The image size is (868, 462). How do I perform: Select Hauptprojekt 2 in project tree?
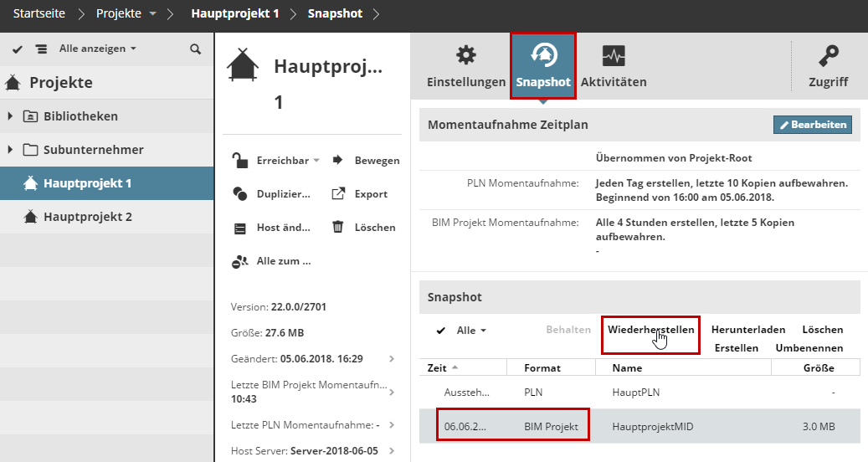tap(107, 217)
